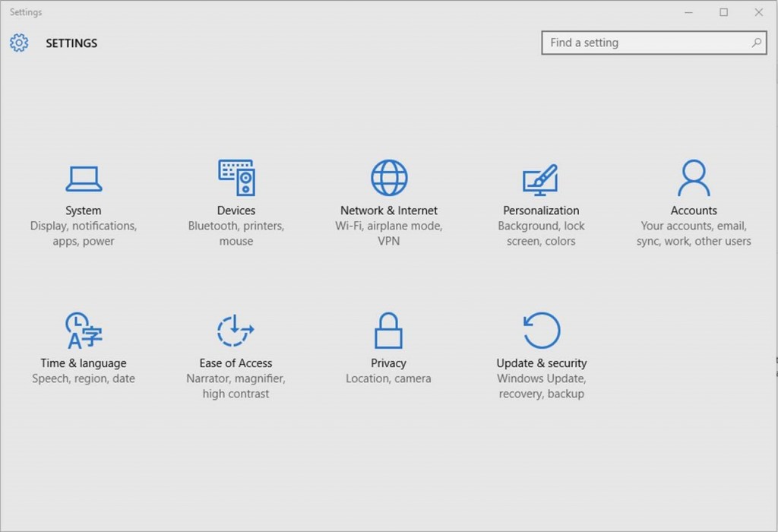Focus the Find a setting field

click(x=654, y=43)
